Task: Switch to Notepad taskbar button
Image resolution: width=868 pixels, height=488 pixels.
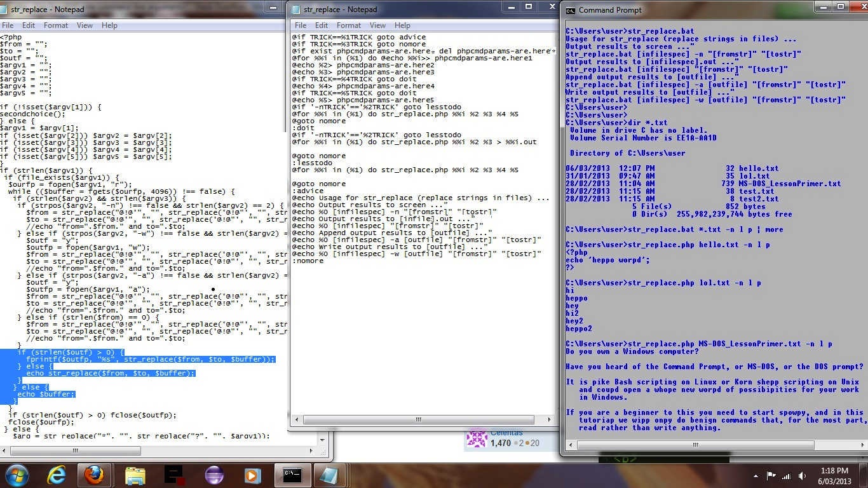Action: pyautogui.click(x=329, y=475)
